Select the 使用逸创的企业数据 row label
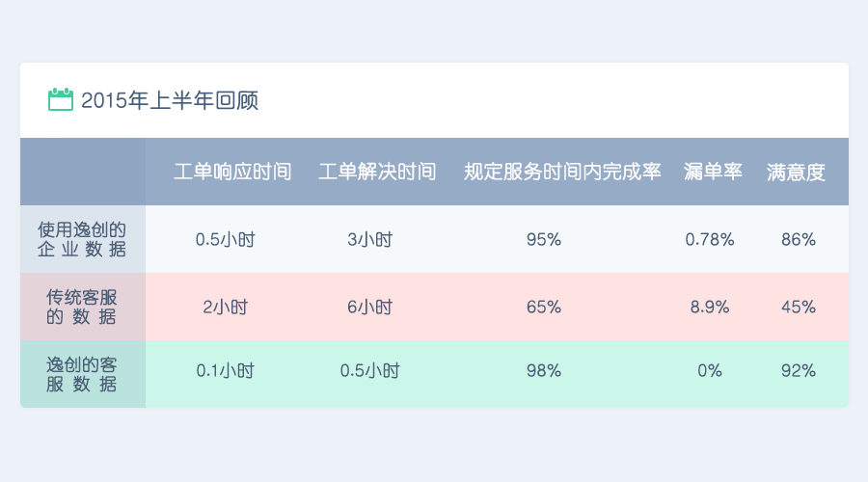The height and width of the screenshot is (482, 868). click(82, 239)
